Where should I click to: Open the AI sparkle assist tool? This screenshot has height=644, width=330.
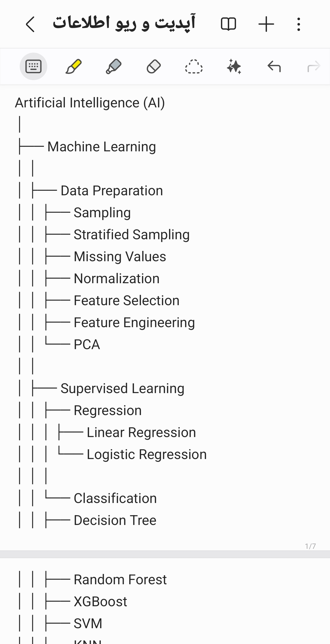coord(234,66)
